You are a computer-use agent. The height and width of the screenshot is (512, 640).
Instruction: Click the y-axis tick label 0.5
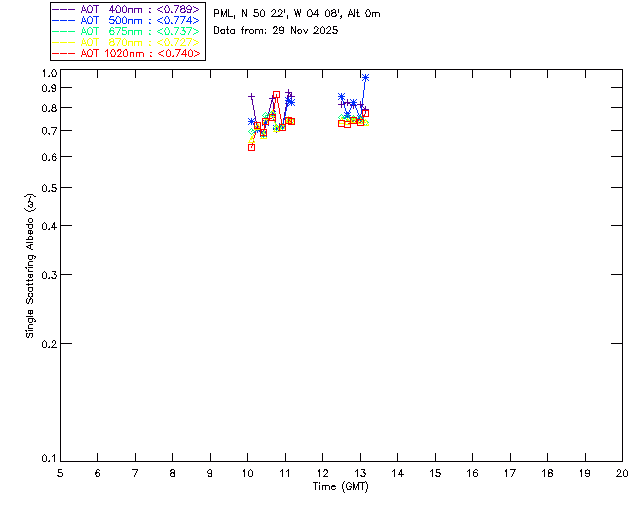tap(49, 189)
